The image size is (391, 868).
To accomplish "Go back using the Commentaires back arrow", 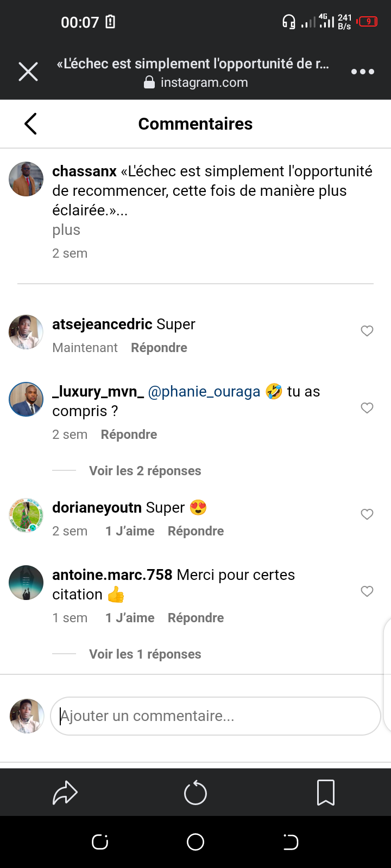I will 31,124.
